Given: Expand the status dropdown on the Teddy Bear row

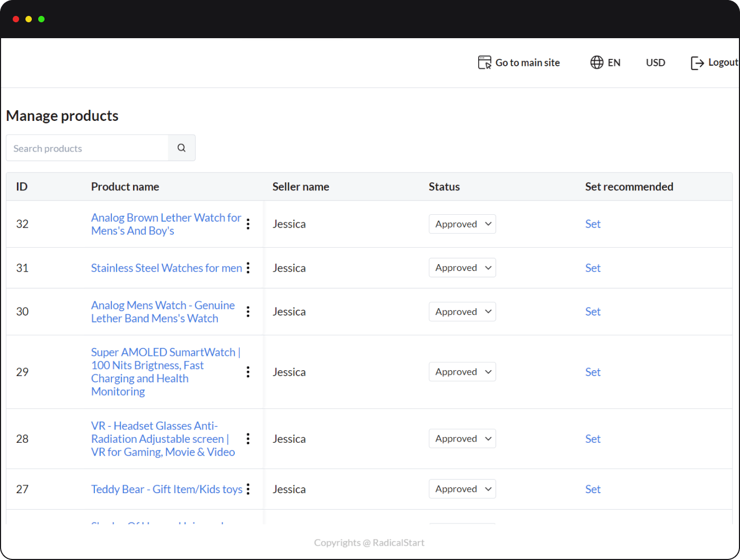Looking at the screenshot, I should click(x=462, y=488).
